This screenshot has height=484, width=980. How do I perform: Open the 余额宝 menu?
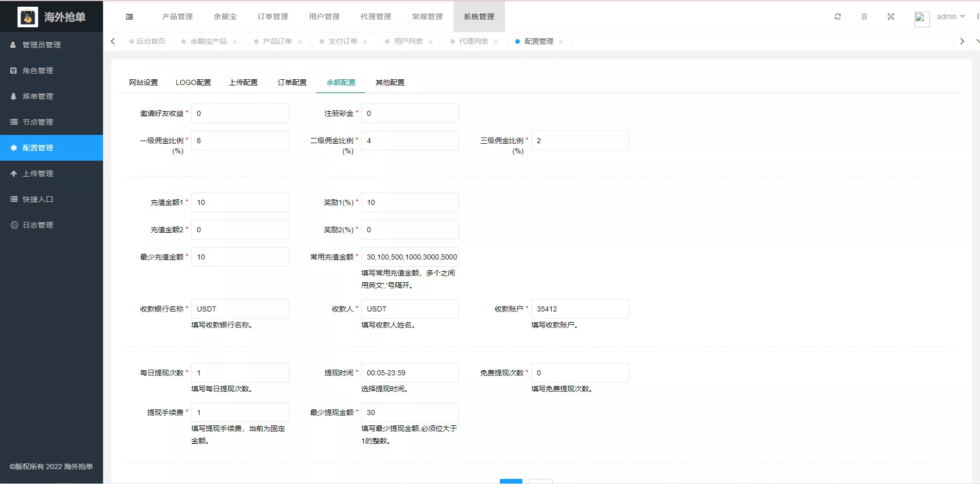point(226,16)
